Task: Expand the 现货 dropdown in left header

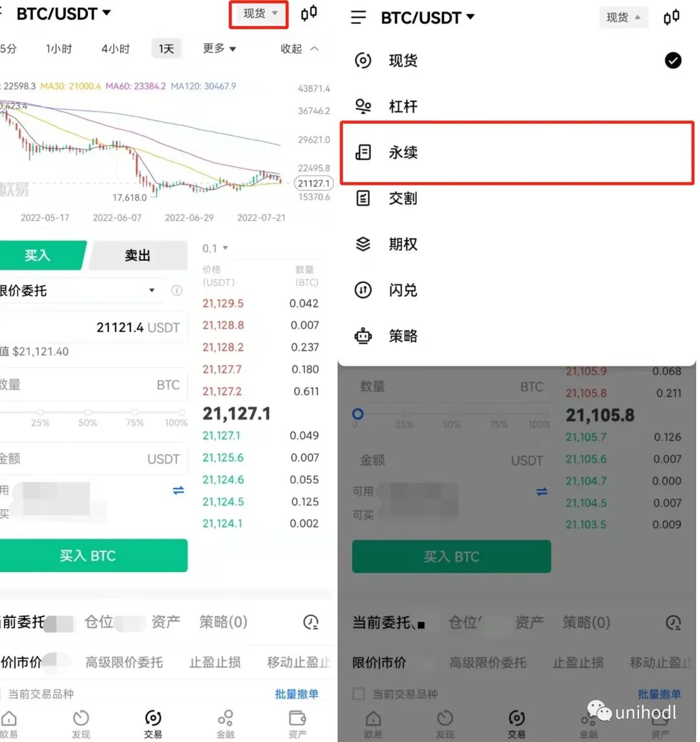Action: [259, 14]
